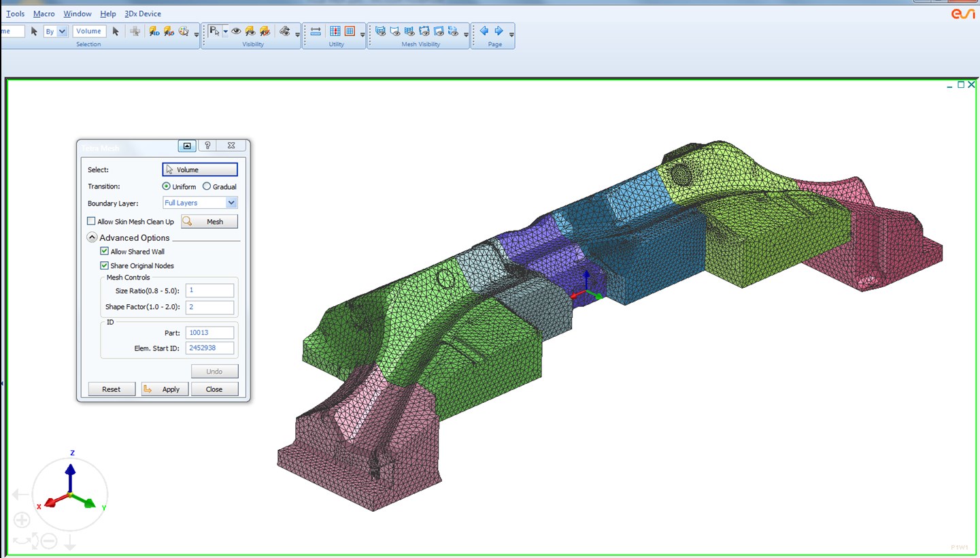Click the zoom-in plus icon near triad
980x558 pixels.
[22, 521]
